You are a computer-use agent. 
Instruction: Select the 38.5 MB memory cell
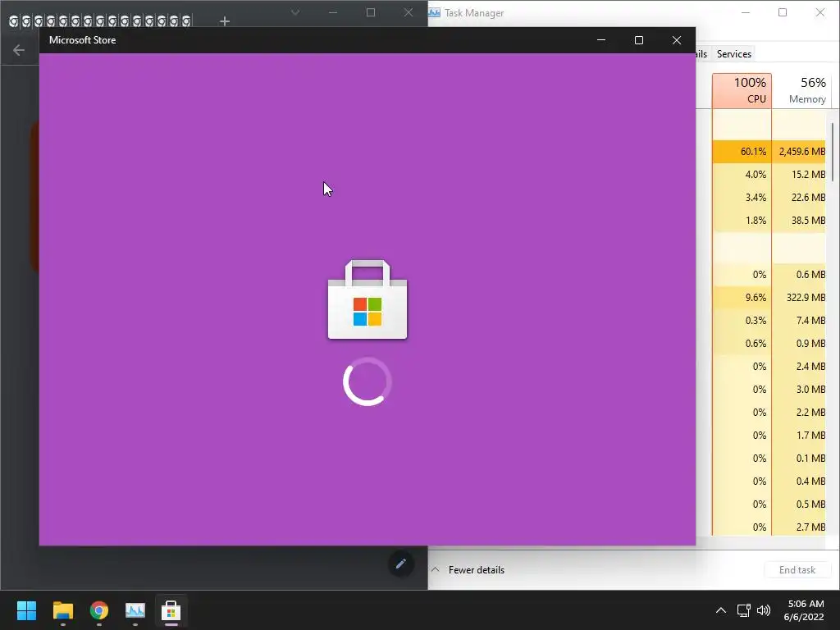click(799, 221)
